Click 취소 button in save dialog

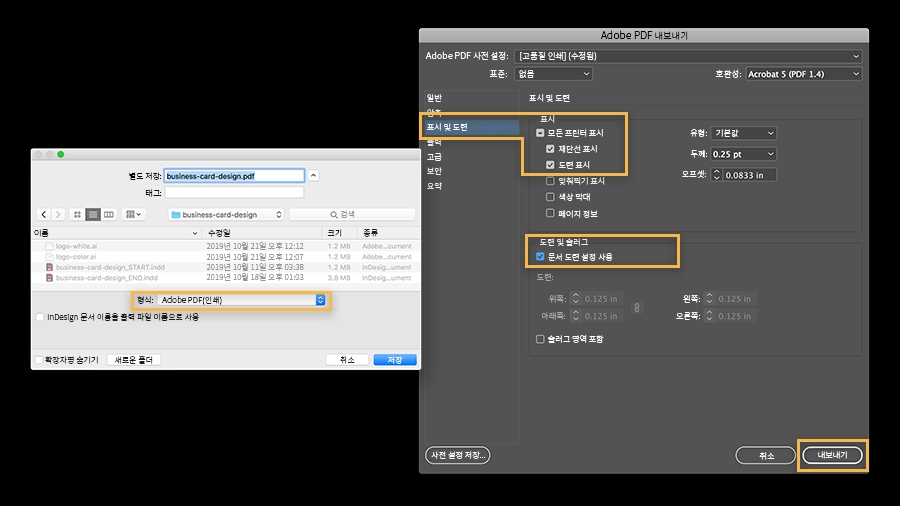[x=347, y=360]
